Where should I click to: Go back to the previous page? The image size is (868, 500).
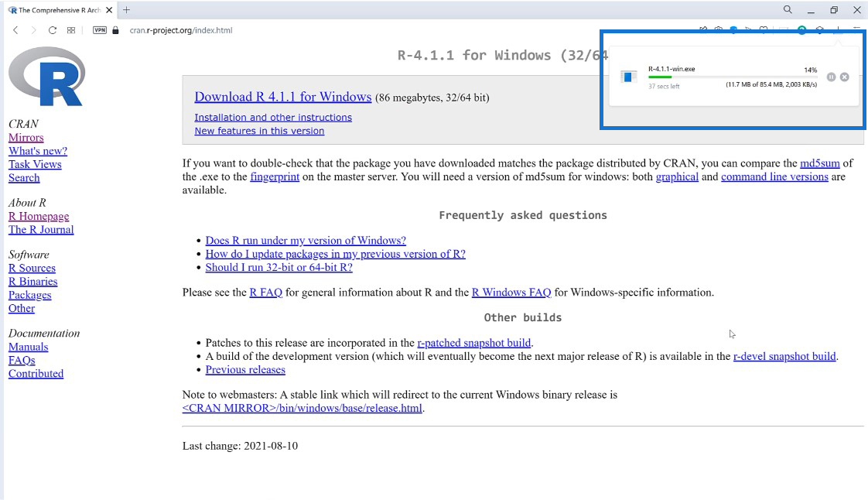[x=15, y=30]
